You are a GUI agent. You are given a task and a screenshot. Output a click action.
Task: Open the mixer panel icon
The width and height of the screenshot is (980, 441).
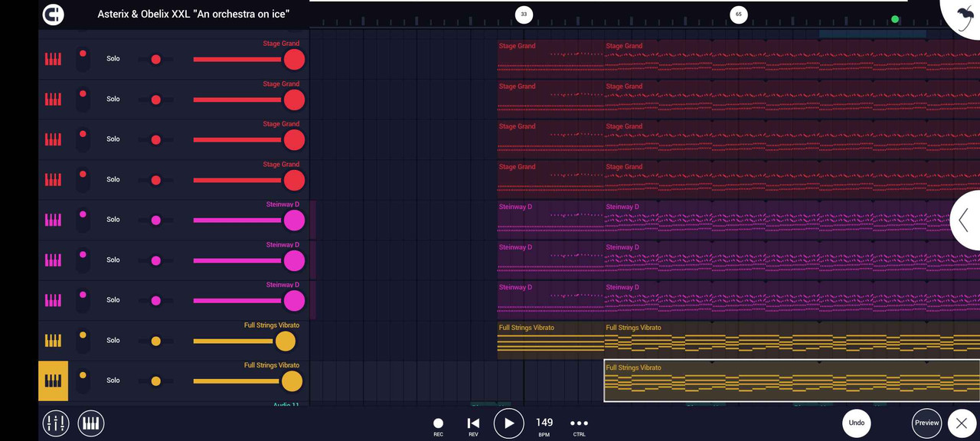pyautogui.click(x=56, y=423)
